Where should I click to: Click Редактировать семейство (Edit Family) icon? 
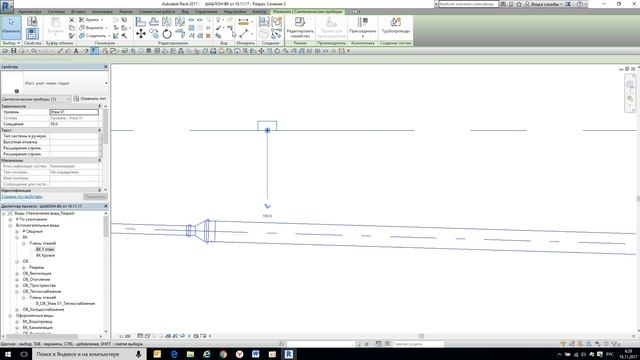click(300, 27)
